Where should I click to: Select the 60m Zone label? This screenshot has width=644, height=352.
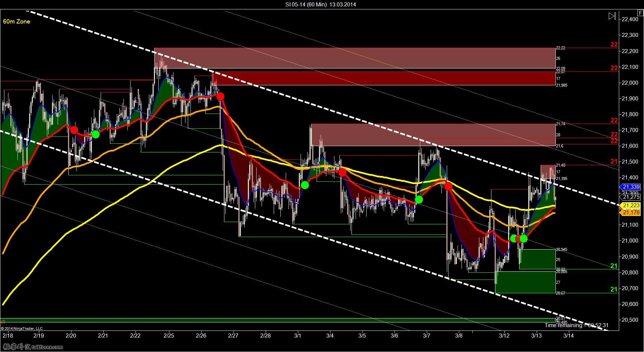click(16, 21)
